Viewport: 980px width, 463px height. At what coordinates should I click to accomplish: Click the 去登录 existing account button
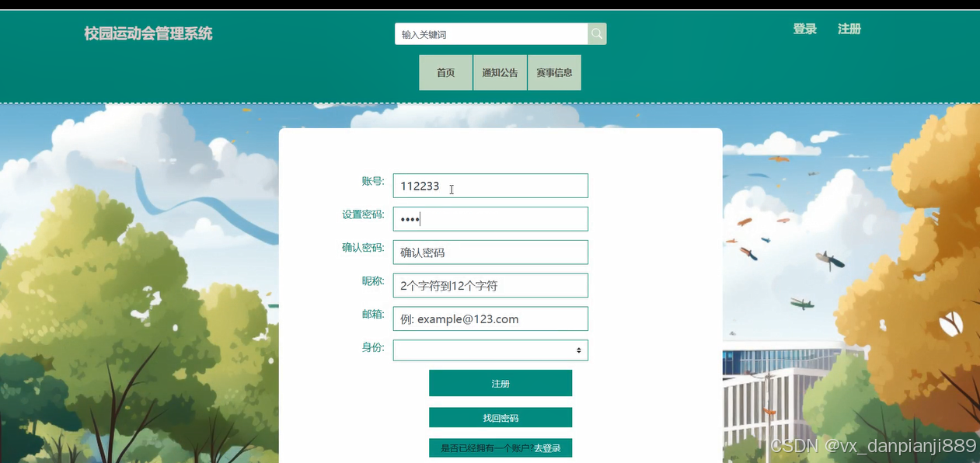tap(500, 448)
